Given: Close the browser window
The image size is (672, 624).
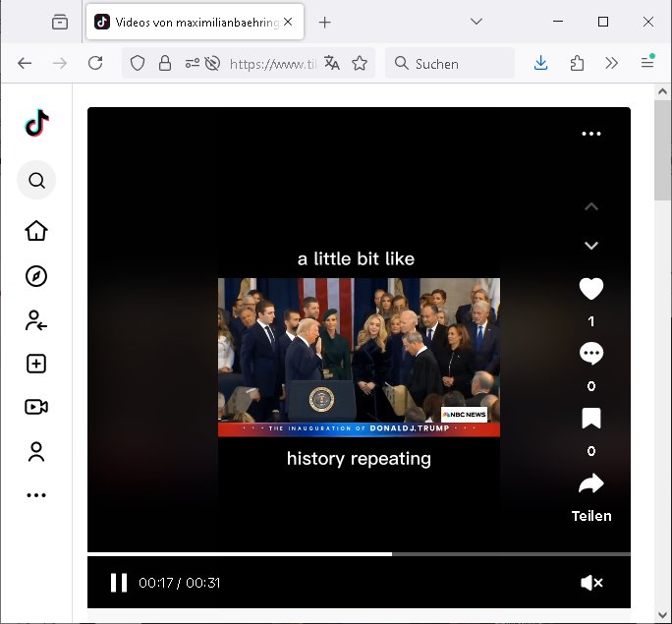Looking at the screenshot, I should coord(648,22).
